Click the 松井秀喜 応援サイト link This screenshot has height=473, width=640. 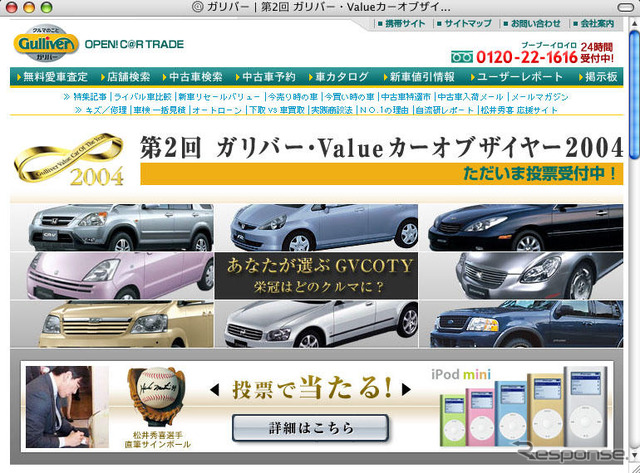coord(519,110)
